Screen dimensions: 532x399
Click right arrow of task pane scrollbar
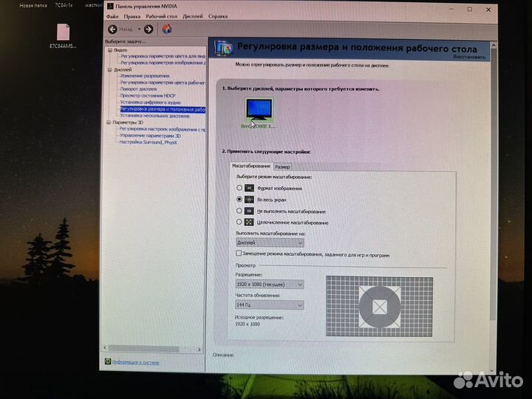[x=199, y=349]
